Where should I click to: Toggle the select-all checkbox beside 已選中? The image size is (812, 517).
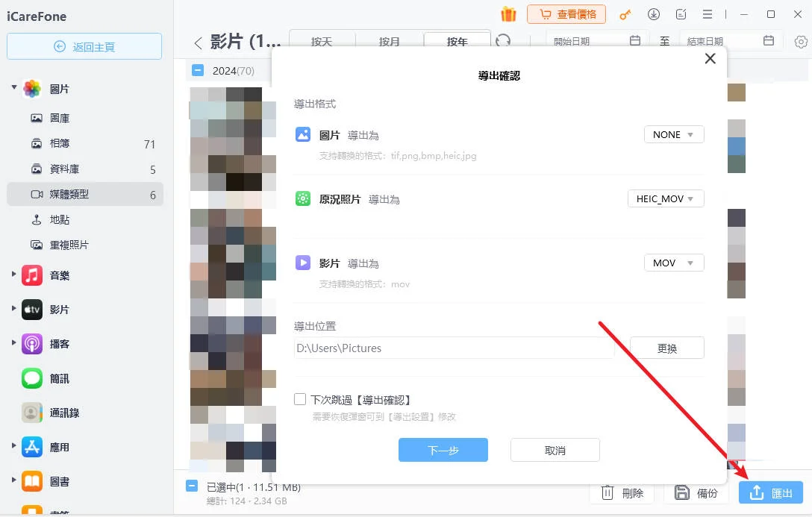pos(192,486)
